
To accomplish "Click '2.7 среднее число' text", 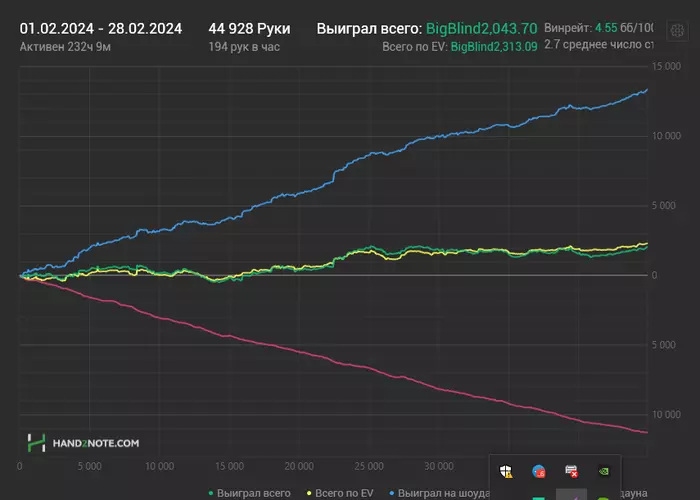I will pos(598,45).
